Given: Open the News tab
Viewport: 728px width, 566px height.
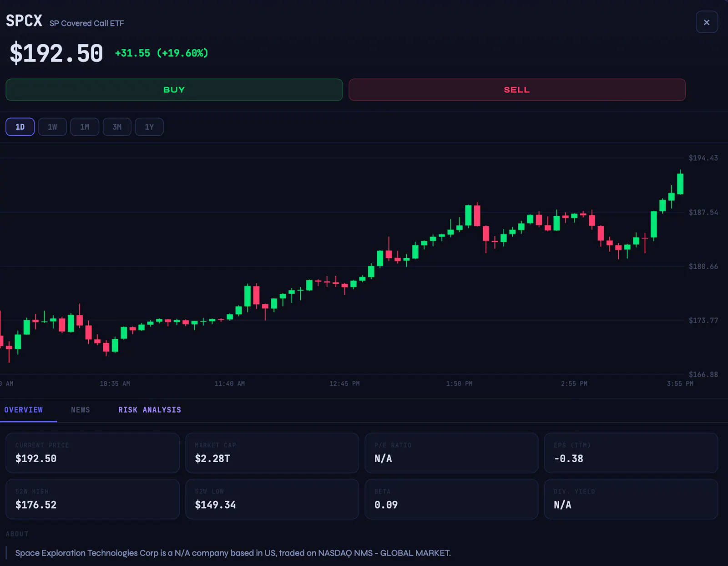Looking at the screenshot, I should pyautogui.click(x=81, y=410).
